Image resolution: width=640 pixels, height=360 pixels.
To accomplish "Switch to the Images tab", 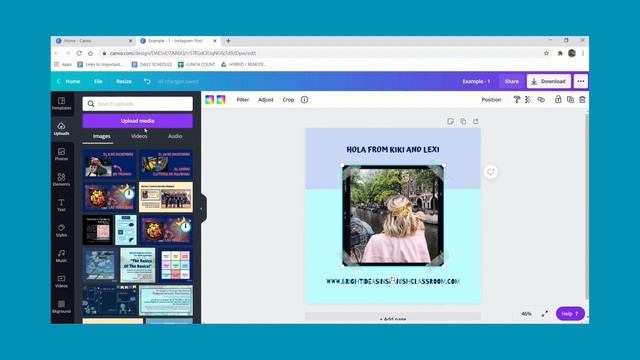I will (x=102, y=136).
